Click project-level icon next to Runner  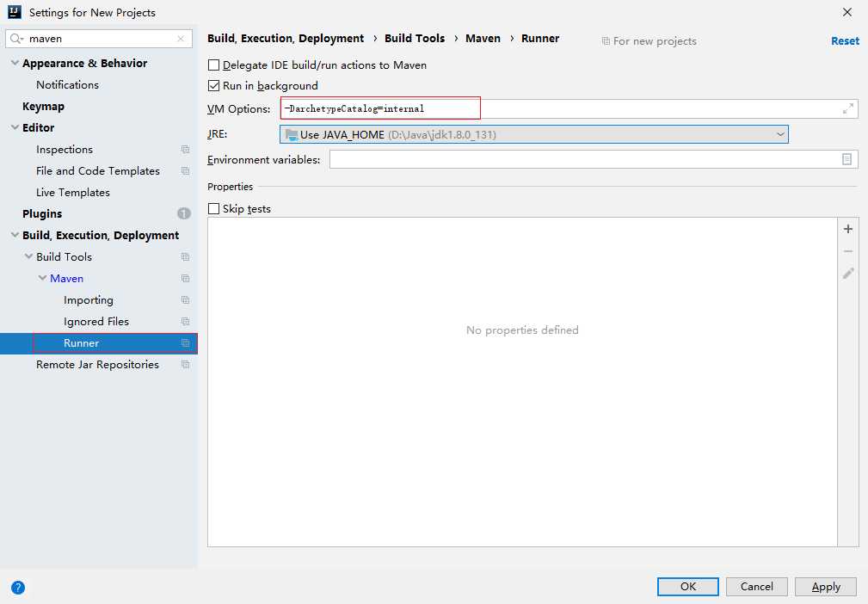click(x=186, y=343)
